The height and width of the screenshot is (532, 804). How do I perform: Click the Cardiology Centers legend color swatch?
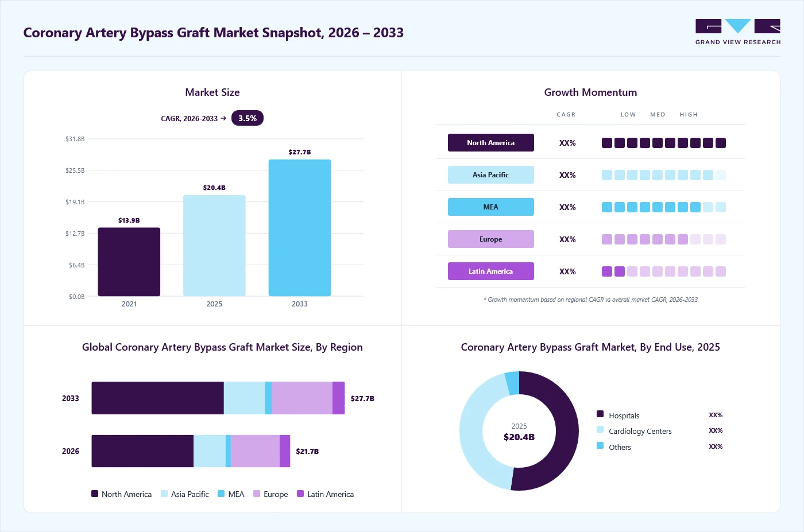click(600, 429)
